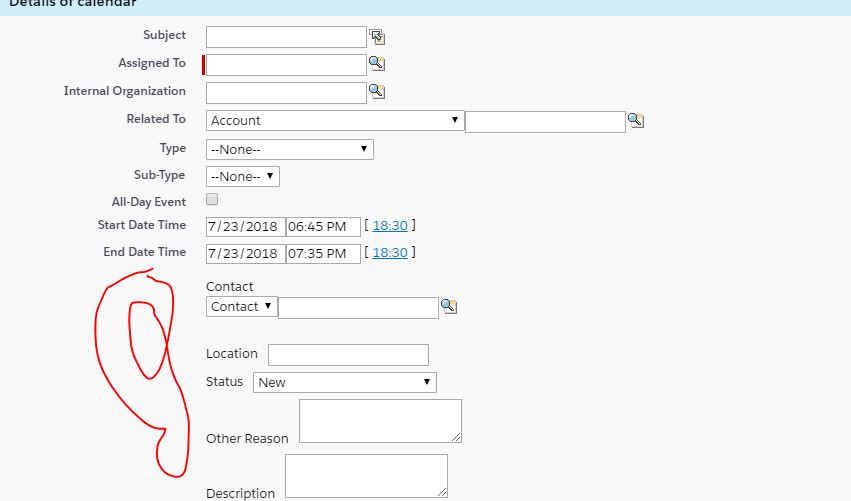
Task: Focus the Internal Organization text field
Action: pyautogui.click(x=286, y=93)
